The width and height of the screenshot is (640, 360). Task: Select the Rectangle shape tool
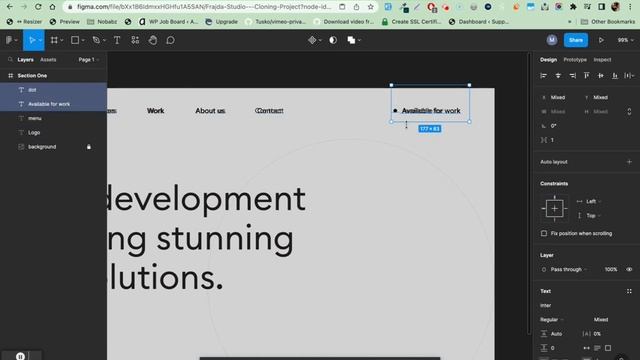pos(75,40)
